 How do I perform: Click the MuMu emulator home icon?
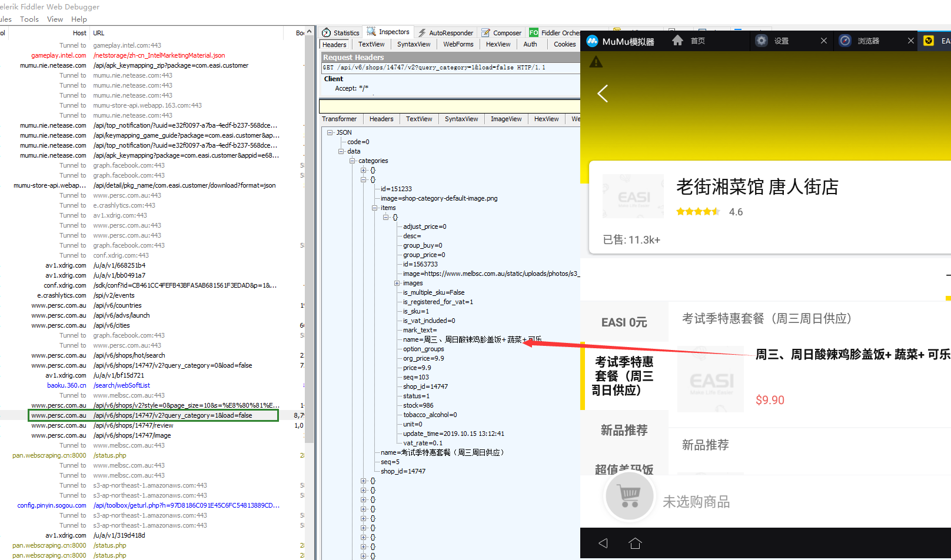pyautogui.click(x=678, y=40)
